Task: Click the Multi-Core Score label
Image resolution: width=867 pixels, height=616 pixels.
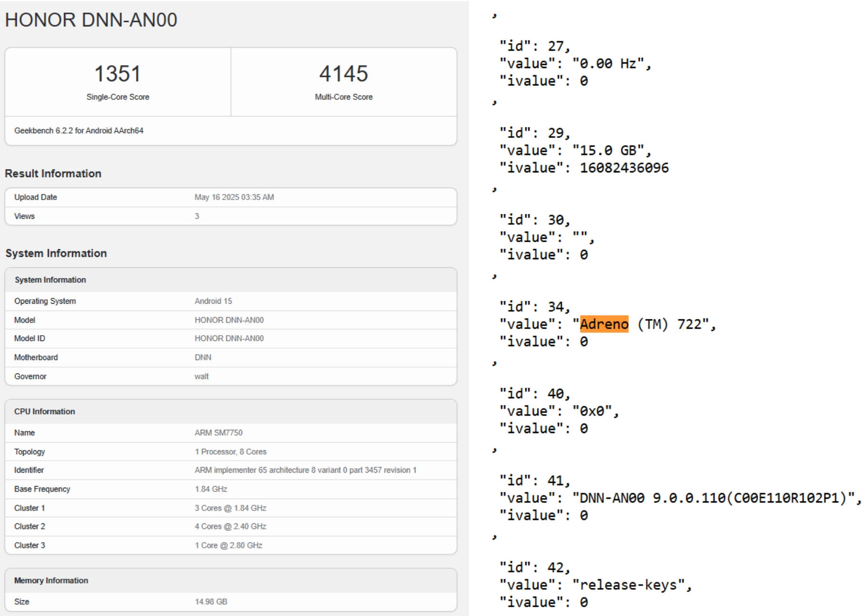Action: [x=343, y=97]
